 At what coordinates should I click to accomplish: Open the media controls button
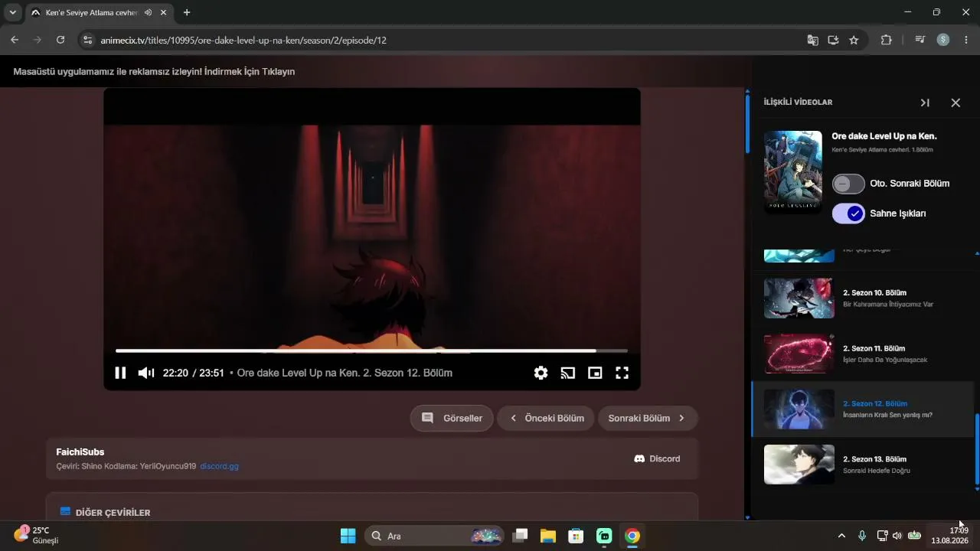click(x=920, y=40)
